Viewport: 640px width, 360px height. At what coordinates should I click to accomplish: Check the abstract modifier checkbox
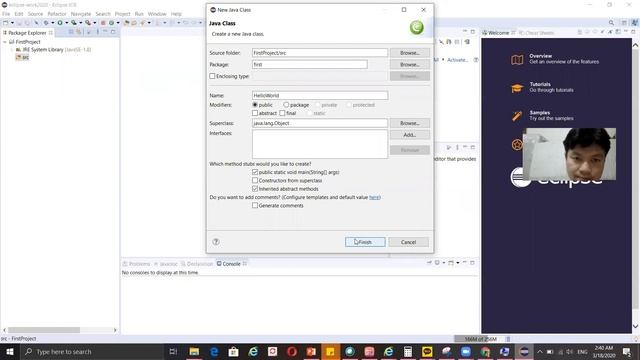(255, 113)
